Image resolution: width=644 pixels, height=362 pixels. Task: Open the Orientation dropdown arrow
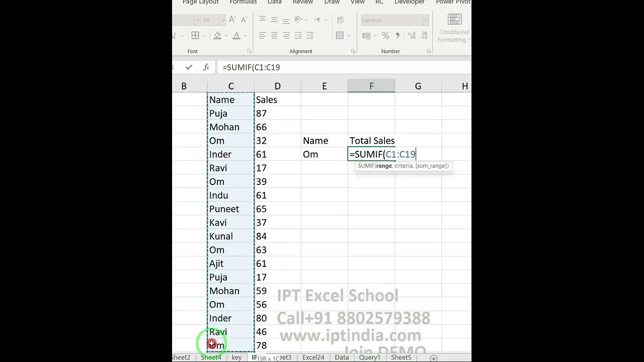pos(306,20)
